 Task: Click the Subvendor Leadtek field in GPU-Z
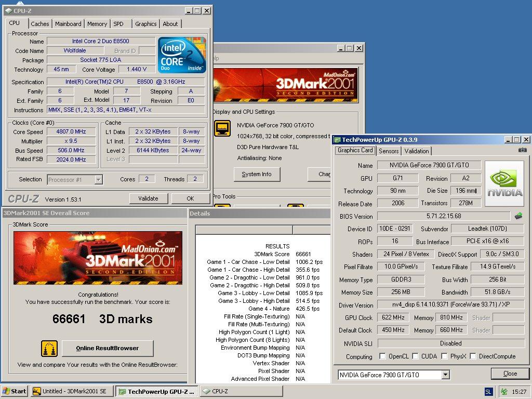(487, 229)
